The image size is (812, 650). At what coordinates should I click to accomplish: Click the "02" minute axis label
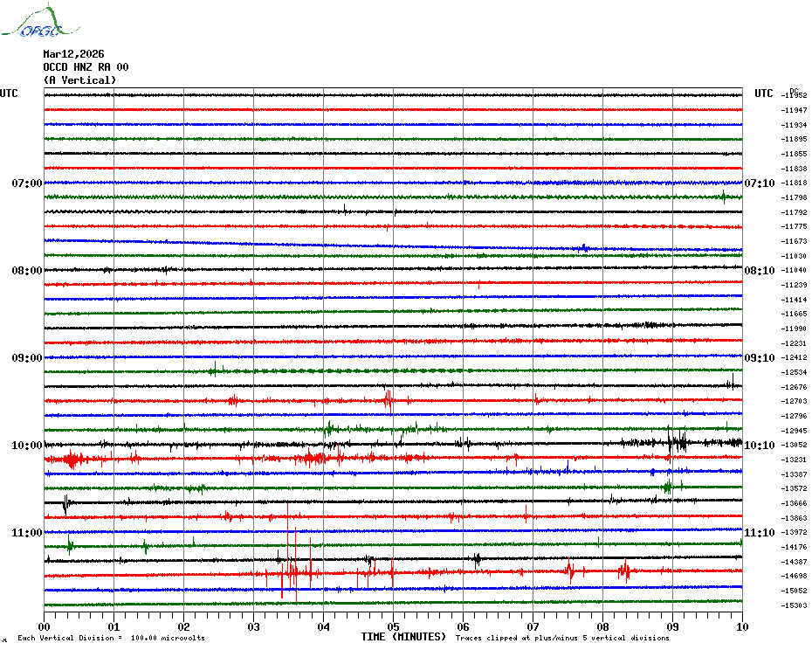(184, 626)
